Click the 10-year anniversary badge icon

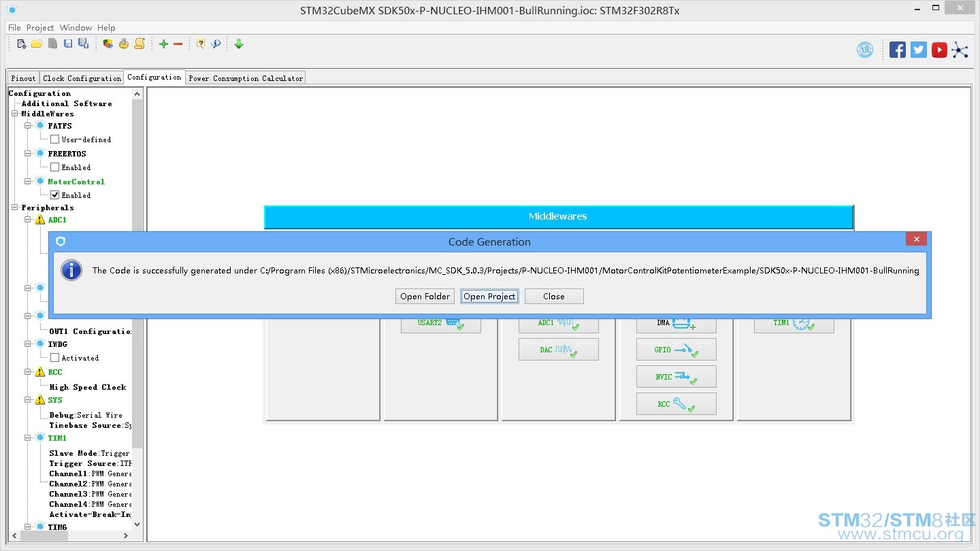(865, 50)
